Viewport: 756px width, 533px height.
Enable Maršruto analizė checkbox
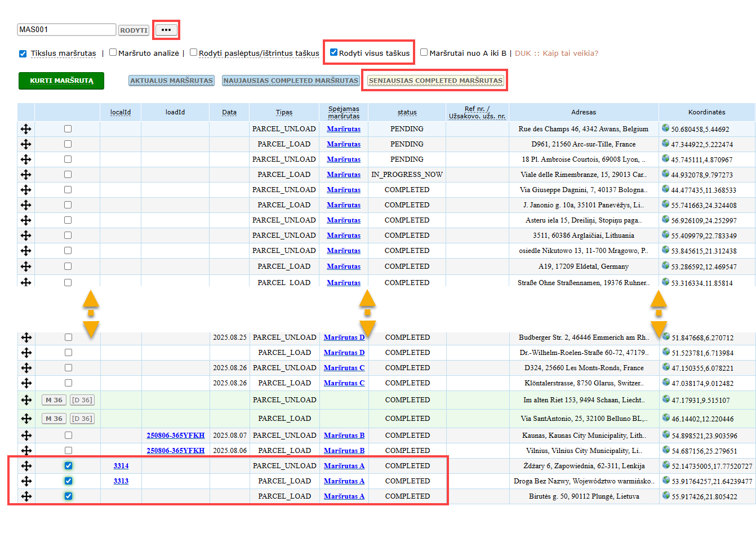[113, 52]
